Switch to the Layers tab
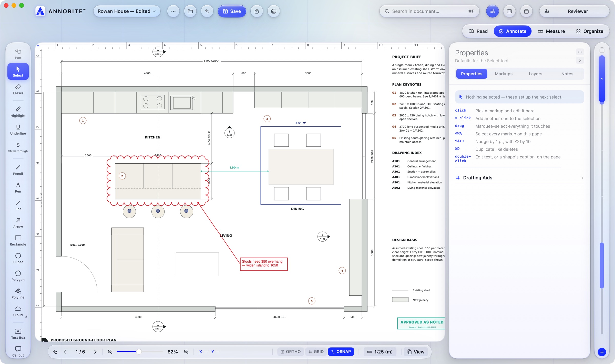 (535, 74)
